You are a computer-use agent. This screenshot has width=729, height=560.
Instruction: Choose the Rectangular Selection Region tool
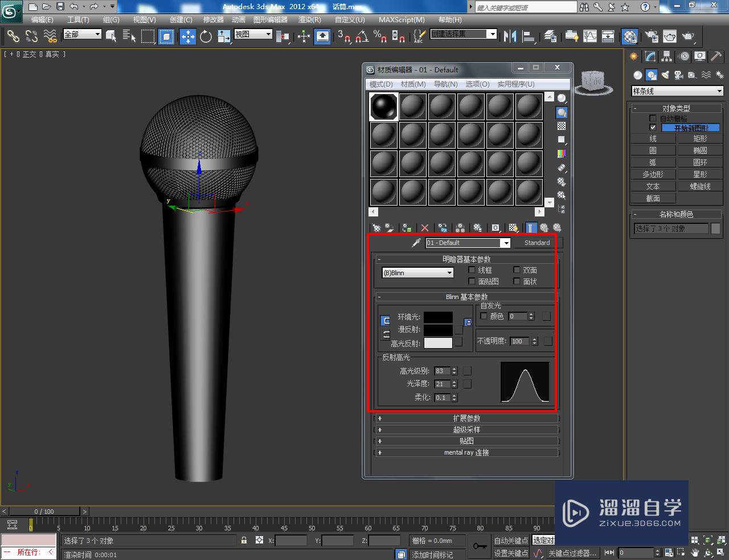(x=148, y=36)
